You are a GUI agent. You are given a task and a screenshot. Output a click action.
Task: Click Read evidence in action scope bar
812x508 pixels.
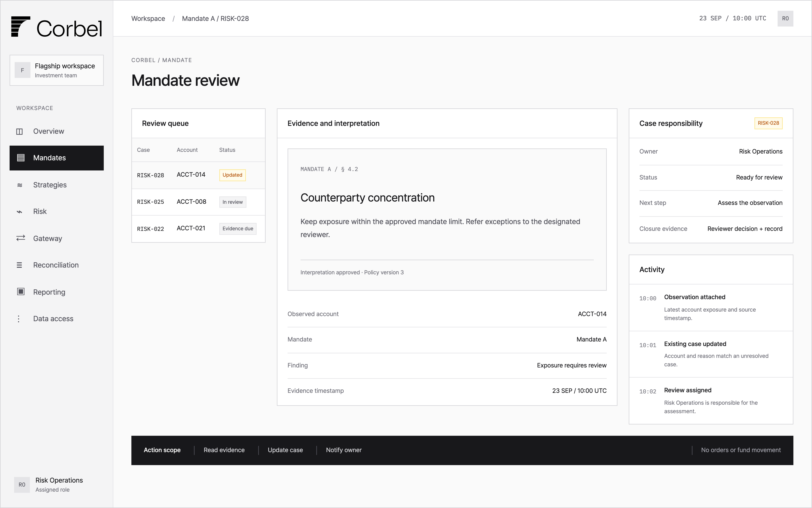point(224,450)
